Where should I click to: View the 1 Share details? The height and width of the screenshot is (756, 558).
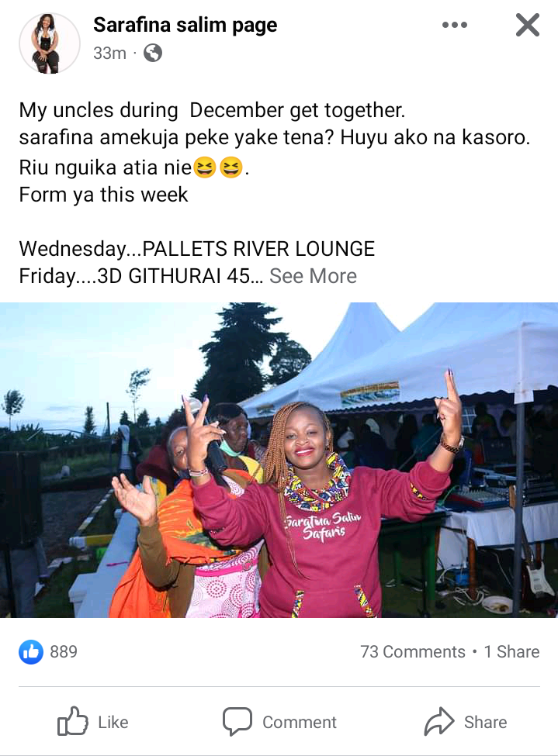(511, 652)
